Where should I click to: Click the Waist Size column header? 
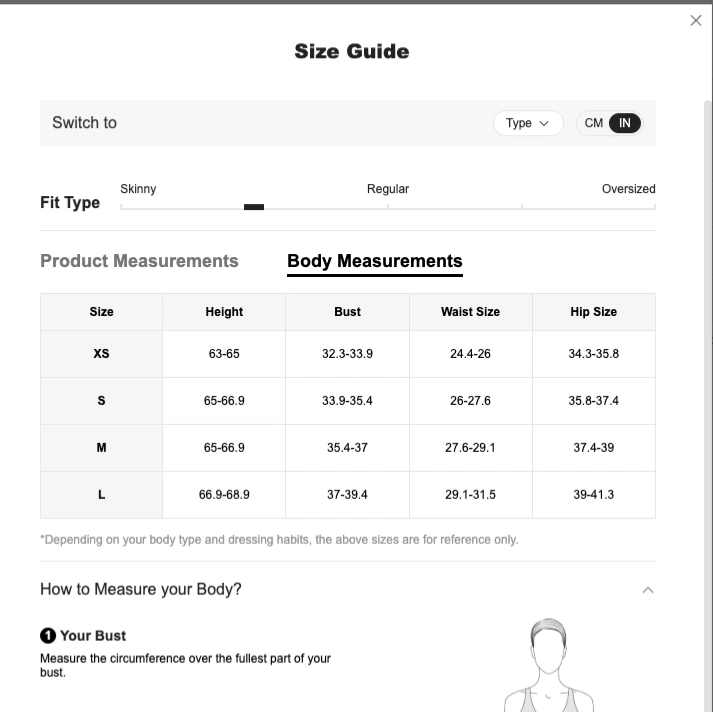pos(471,312)
